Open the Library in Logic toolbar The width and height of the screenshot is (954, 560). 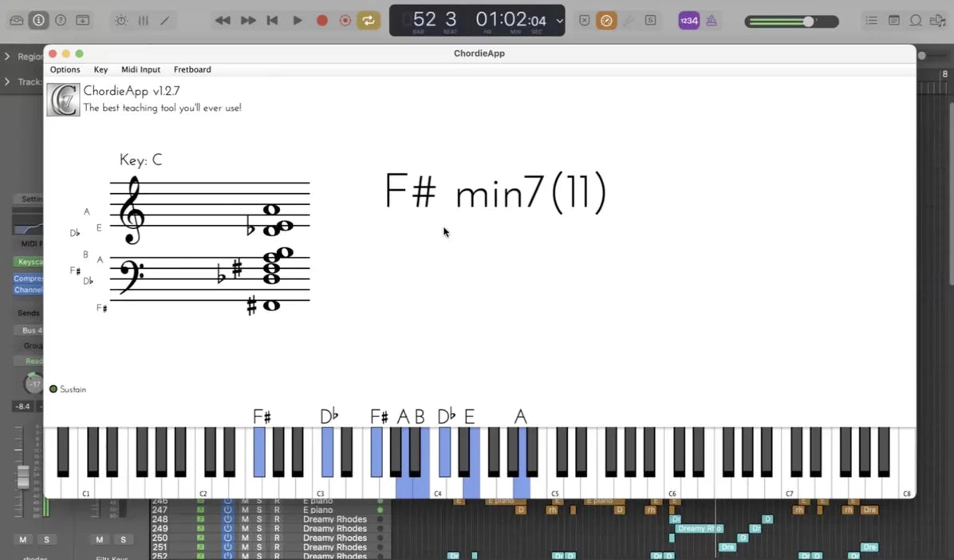(x=17, y=20)
